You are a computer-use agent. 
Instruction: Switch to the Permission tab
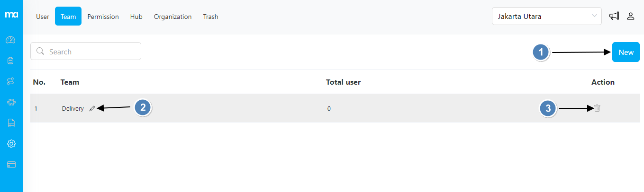pos(103,17)
